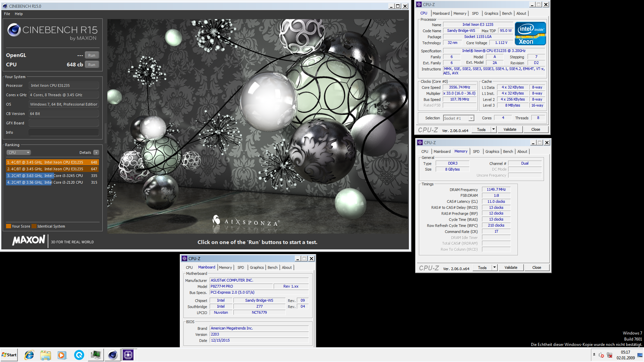Select Mainboard tab in top CPU-Z window
Image resolution: width=644 pixels, height=362 pixels.
tap(441, 13)
